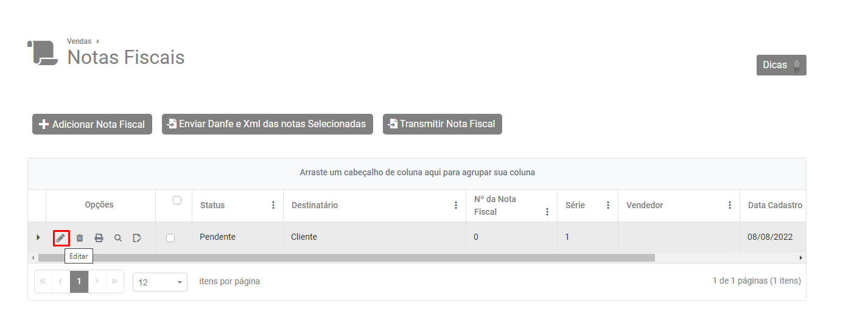868x311 pixels.
Task: Toggle the select-all checkbox in the header
Action: point(177,200)
